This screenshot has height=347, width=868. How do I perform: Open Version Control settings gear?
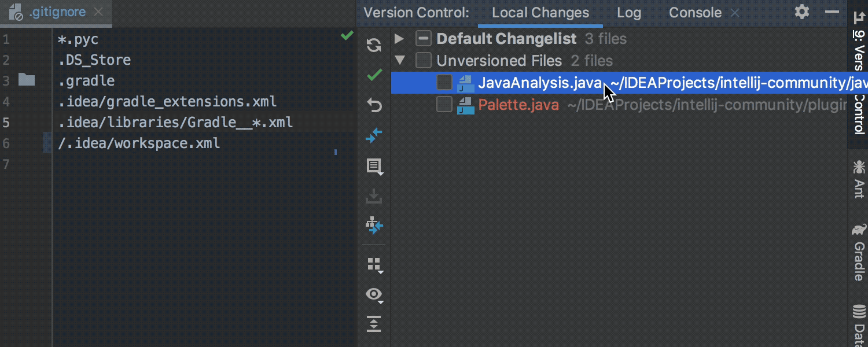pos(802,12)
